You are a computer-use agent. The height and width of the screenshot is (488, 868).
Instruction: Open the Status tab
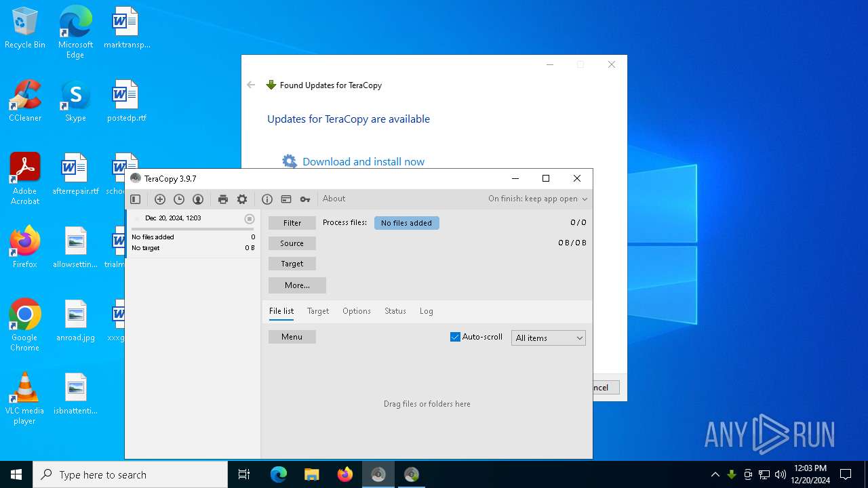click(395, 311)
